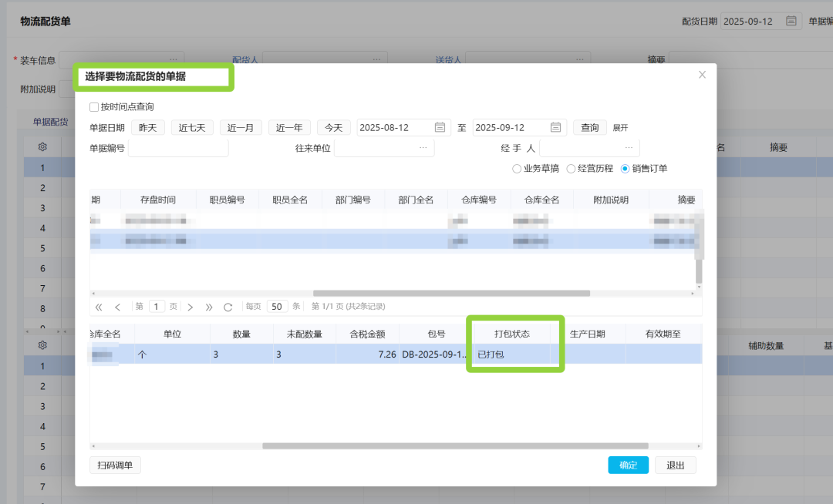Filter by 今天
This screenshot has height=504, width=833.
pyautogui.click(x=334, y=128)
